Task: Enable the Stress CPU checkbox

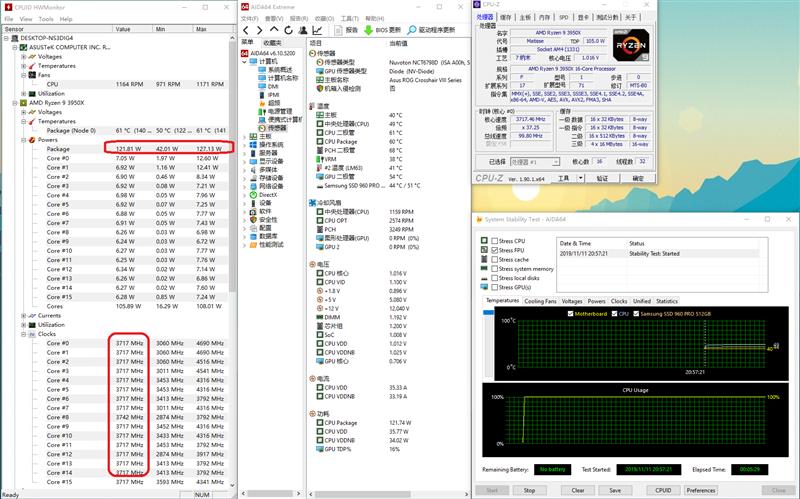Action: 494,241
